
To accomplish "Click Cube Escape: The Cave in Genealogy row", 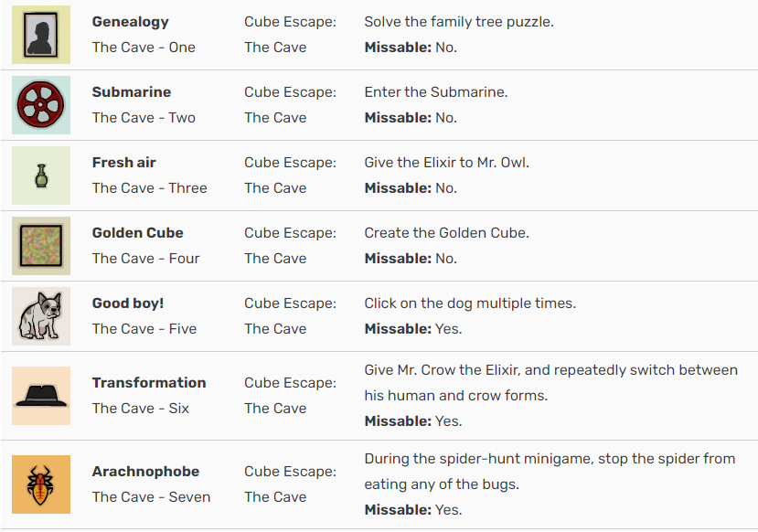I will pyautogui.click(x=290, y=35).
